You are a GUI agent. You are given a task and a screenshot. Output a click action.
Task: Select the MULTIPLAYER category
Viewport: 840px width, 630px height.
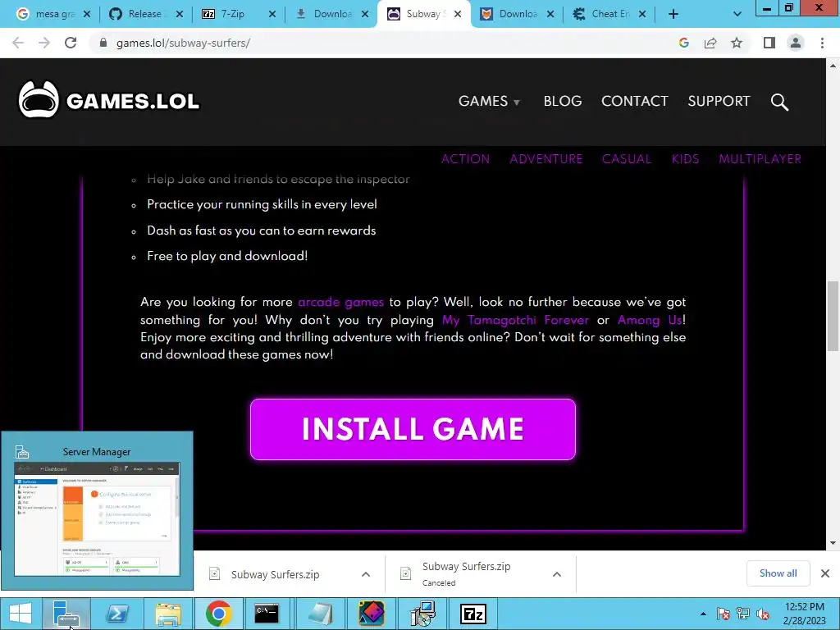[x=760, y=159]
